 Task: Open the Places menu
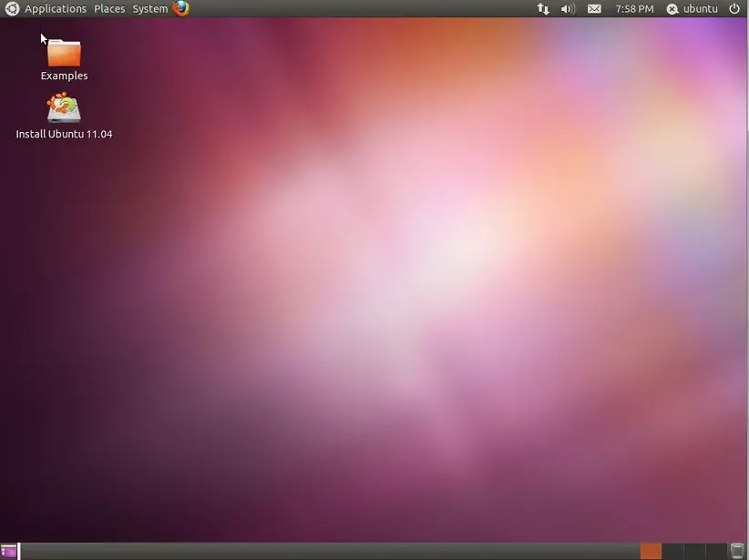tap(109, 9)
